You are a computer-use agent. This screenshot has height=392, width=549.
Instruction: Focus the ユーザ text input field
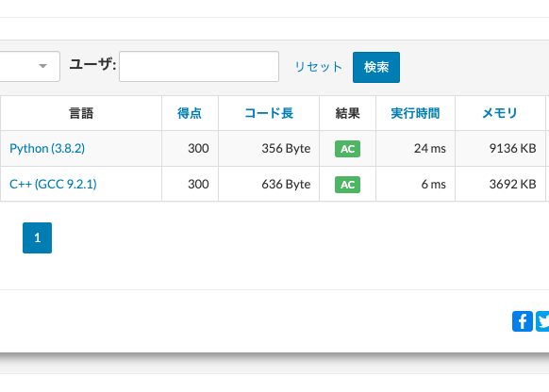[199, 67]
